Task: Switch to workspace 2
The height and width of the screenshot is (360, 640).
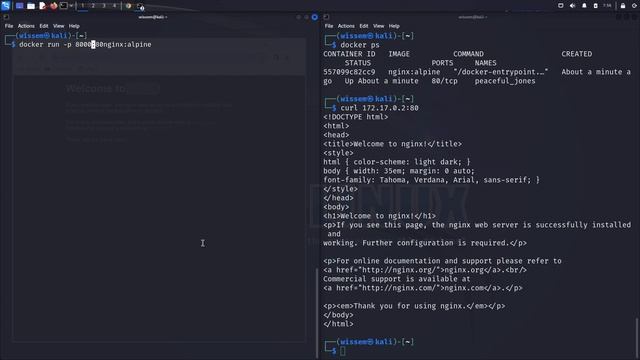Action: pyautogui.click(x=93, y=6)
